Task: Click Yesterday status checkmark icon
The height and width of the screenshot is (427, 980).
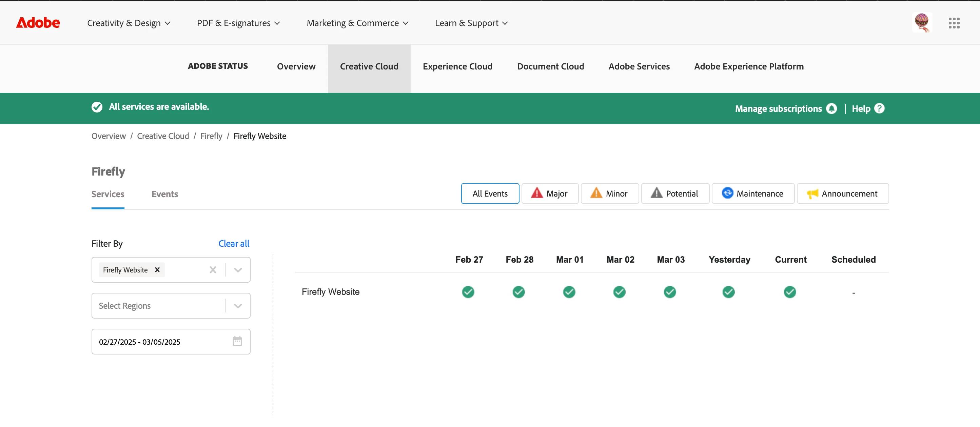Action: click(728, 292)
